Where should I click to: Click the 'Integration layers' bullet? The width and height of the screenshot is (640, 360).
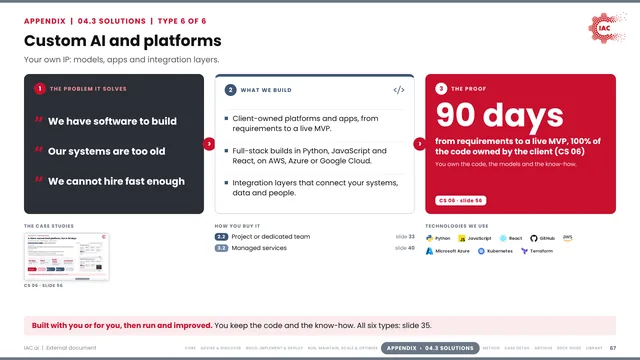tap(315, 188)
